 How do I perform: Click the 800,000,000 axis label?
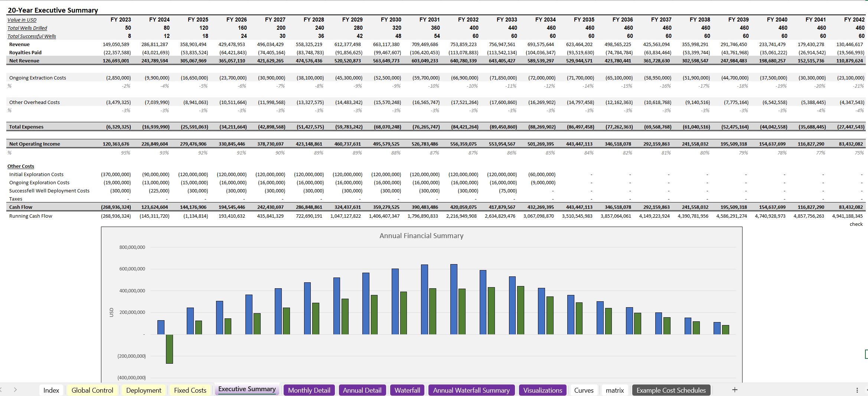coord(132,247)
